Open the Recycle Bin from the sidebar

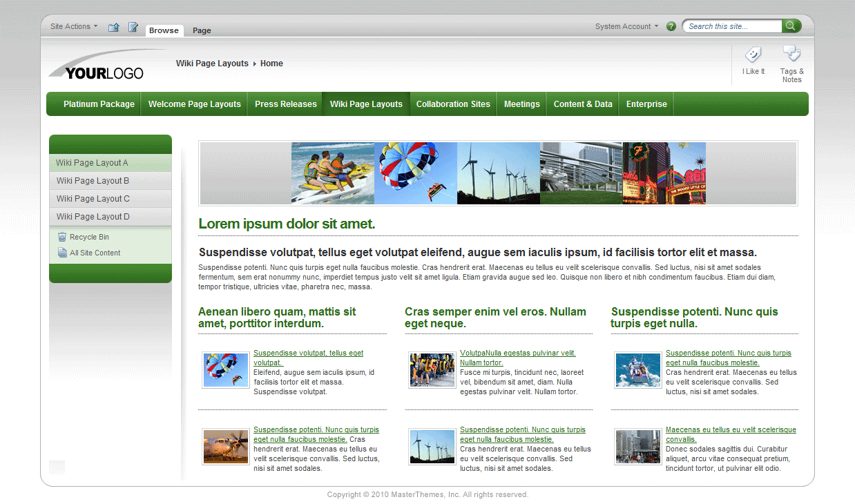(84, 236)
